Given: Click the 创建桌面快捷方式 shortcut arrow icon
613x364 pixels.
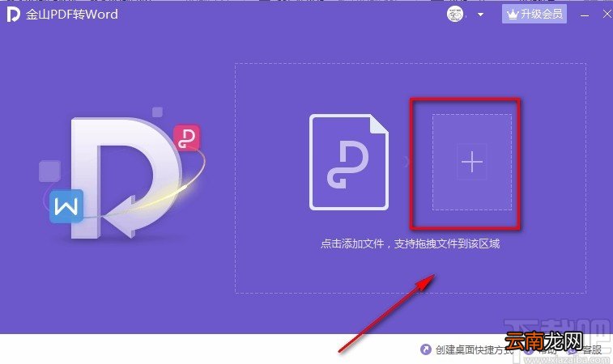Looking at the screenshot, I should (425, 349).
